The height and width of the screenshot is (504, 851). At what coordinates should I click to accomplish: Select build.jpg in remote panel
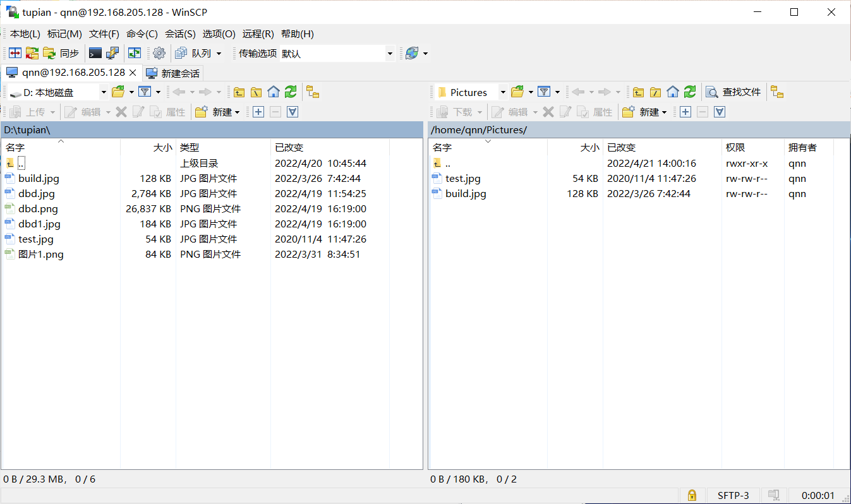[466, 194]
